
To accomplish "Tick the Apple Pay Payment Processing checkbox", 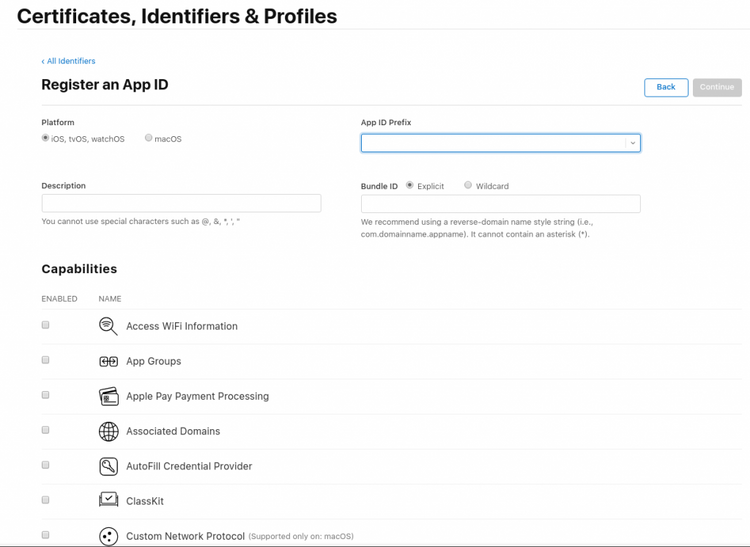I will (x=45, y=395).
